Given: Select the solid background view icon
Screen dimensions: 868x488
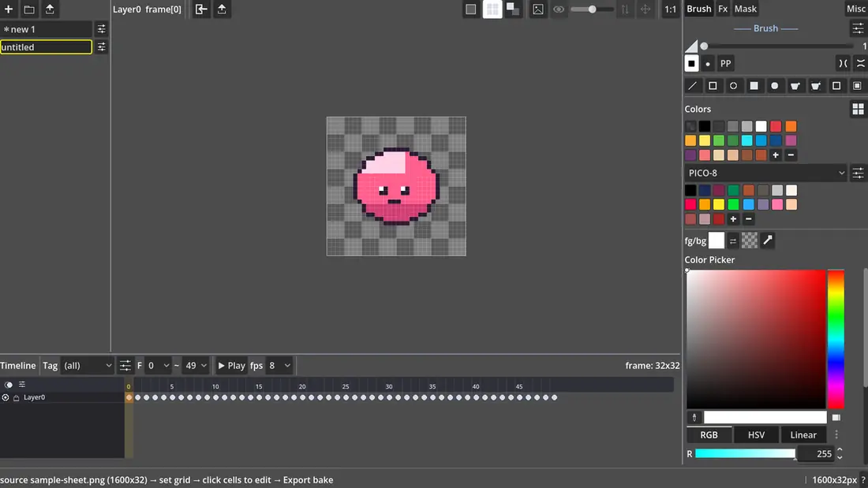Looking at the screenshot, I should click(470, 9).
